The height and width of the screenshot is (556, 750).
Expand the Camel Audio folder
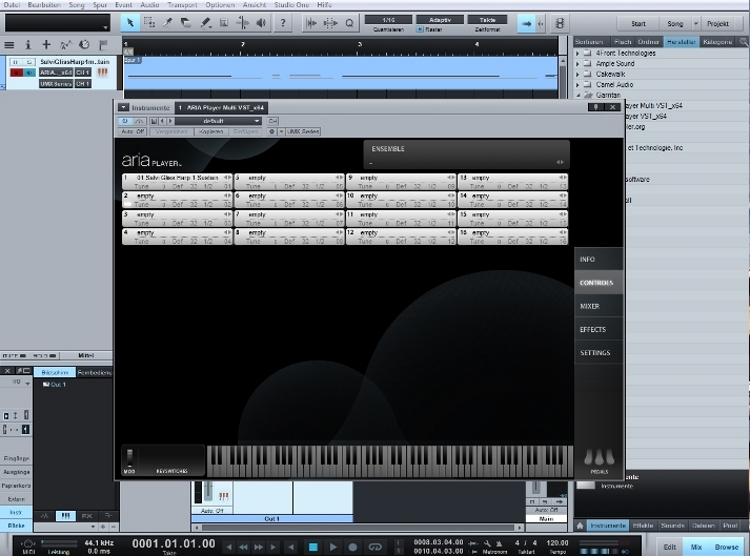point(577,85)
